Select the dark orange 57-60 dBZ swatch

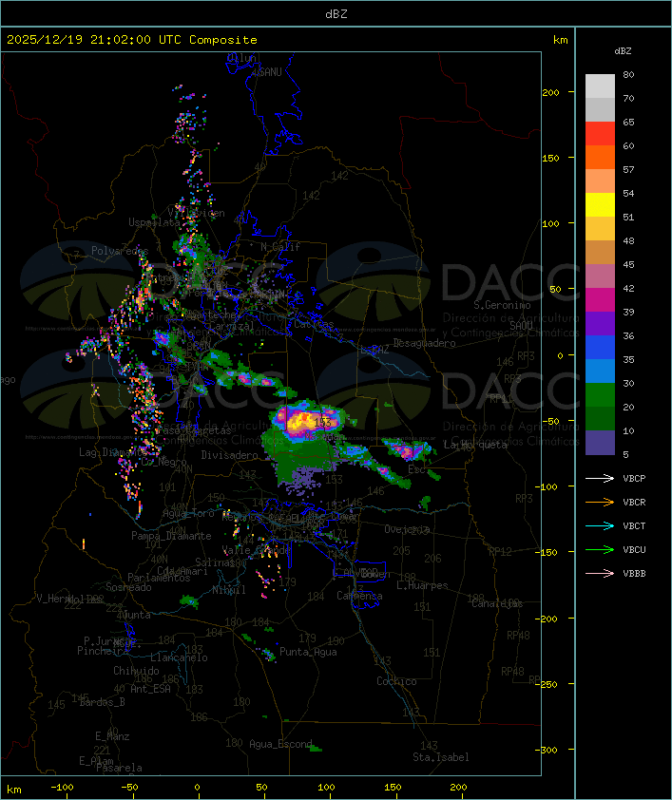[600, 157]
